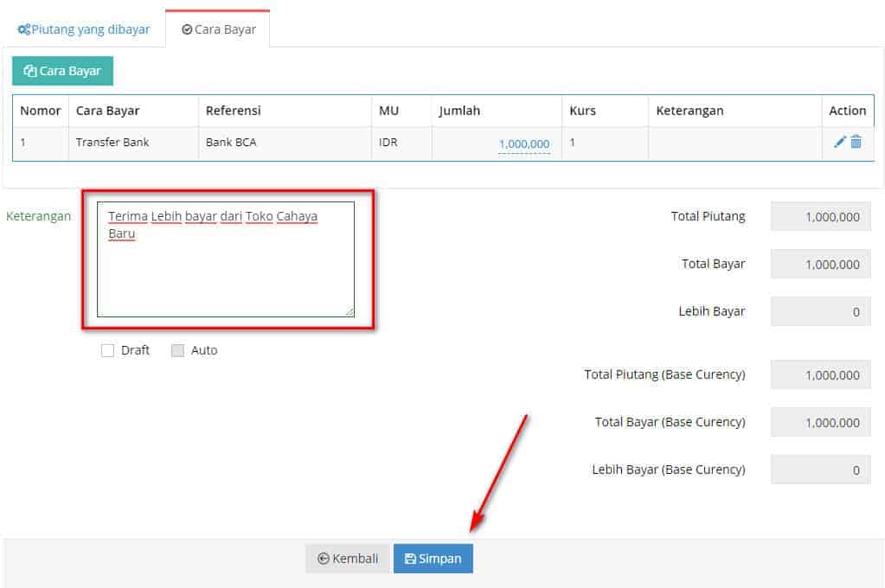Select the Bank BCA reference cell

[285, 143]
